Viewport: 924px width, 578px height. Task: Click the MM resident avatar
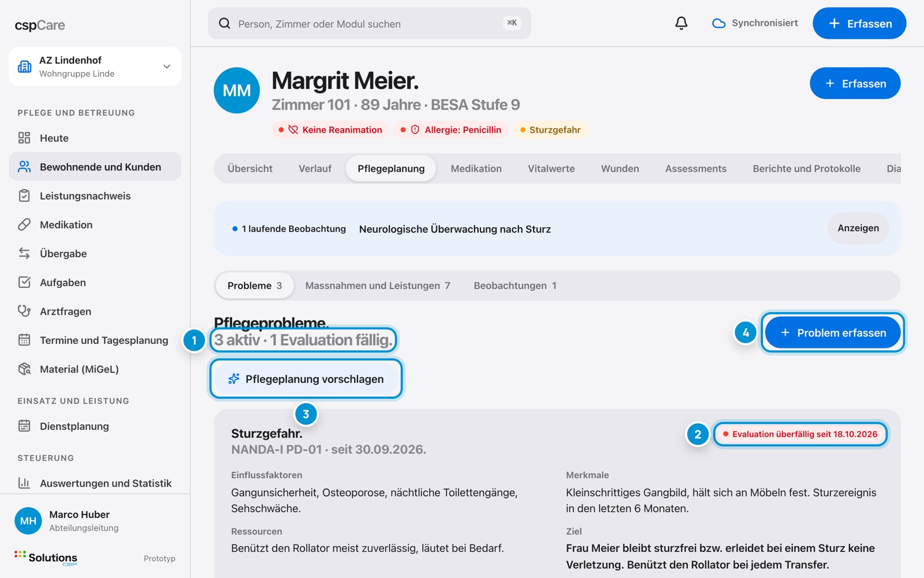click(x=237, y=90)
